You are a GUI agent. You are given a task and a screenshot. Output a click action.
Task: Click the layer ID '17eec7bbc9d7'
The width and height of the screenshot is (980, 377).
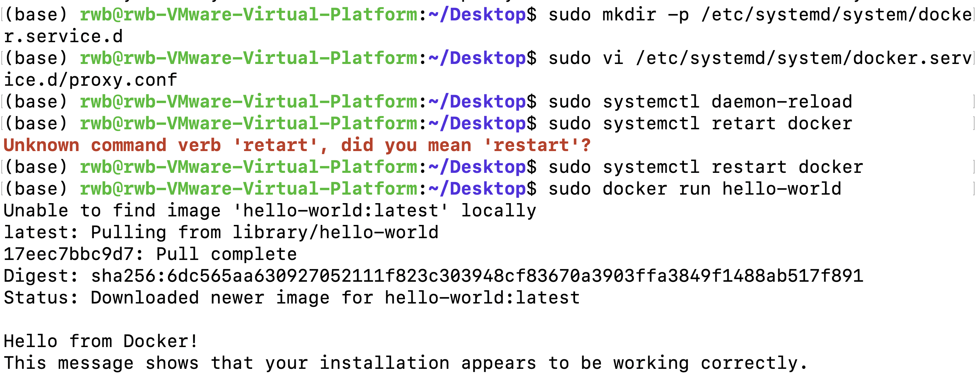pos(68,255)
